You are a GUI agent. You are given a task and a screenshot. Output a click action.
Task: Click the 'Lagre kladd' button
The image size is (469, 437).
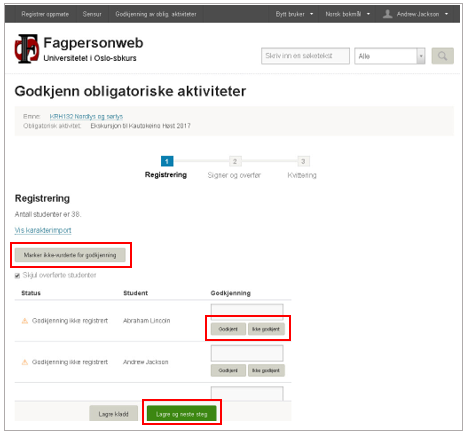[113, 414]
